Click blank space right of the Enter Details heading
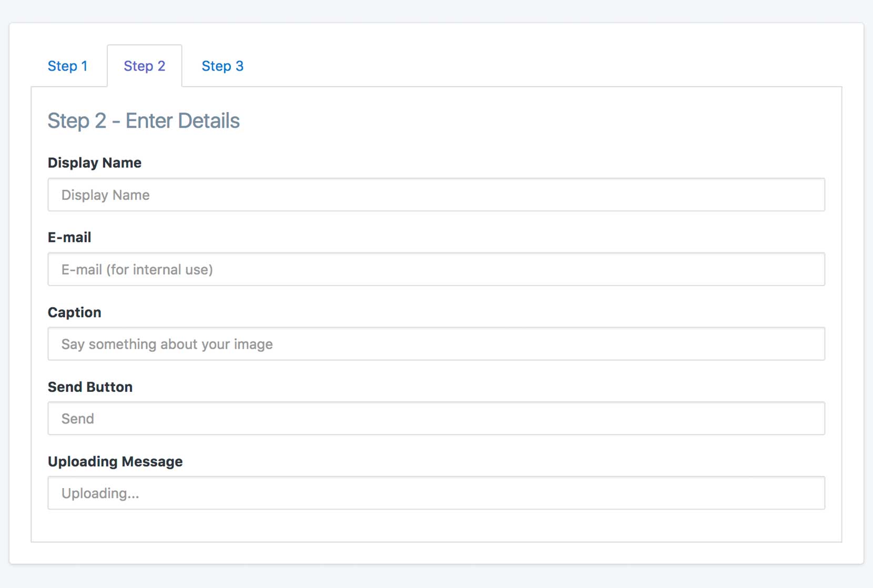Screen dimensions: 873x588 [526, 121]
